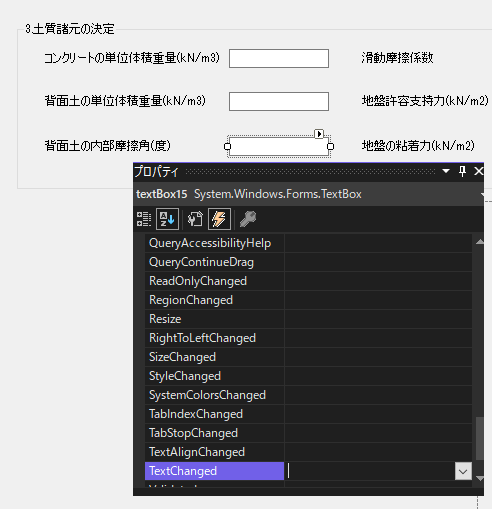Click the コンクリートの単位体積重量 text box

click(x=279, y=58)
